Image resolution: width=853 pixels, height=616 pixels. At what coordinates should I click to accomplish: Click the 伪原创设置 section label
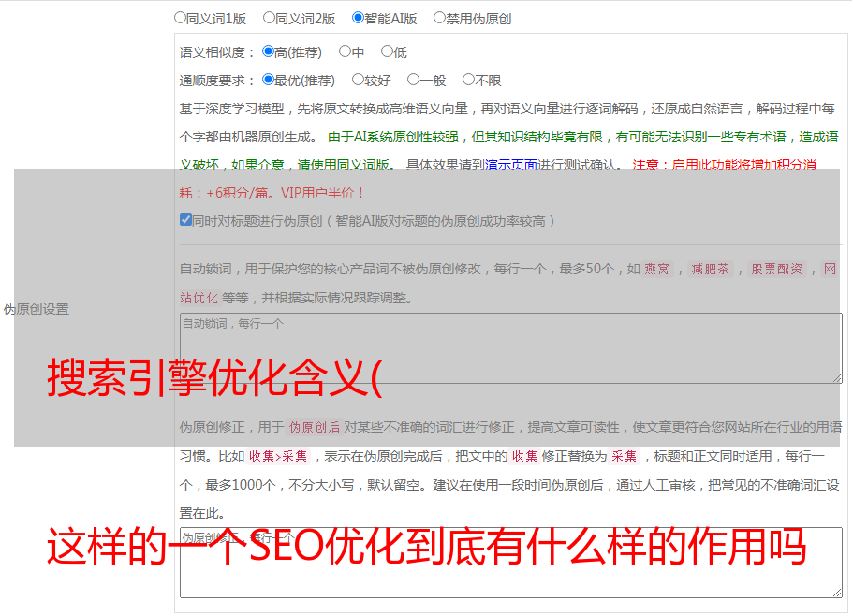(36, 309)
